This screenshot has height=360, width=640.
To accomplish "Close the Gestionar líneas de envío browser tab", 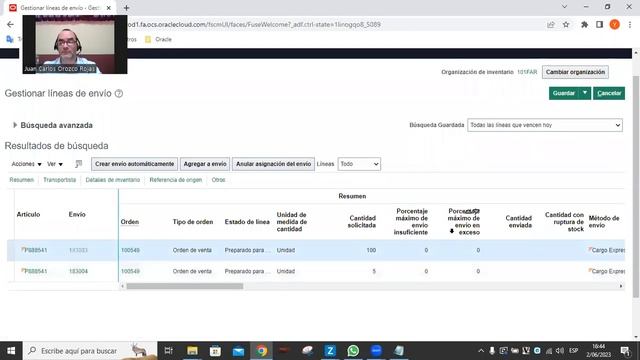I will click(109, 8).
